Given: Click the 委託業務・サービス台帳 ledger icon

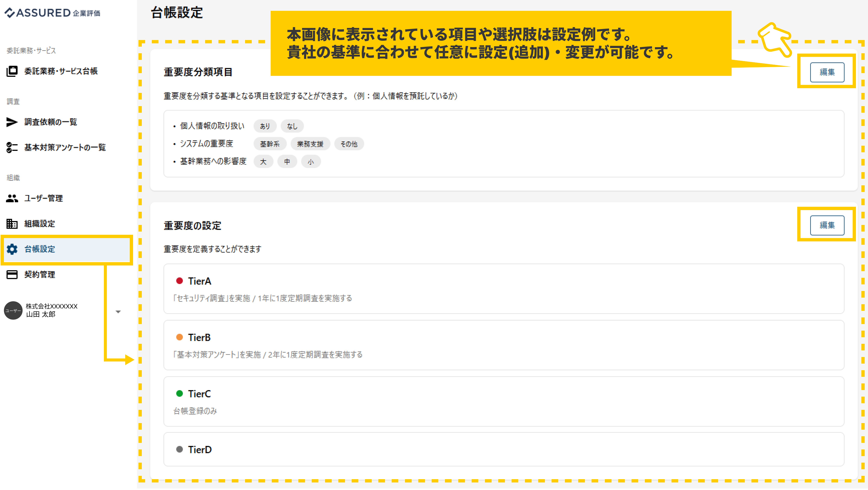Looking at the screenshot, I should (x=12, y=71).
